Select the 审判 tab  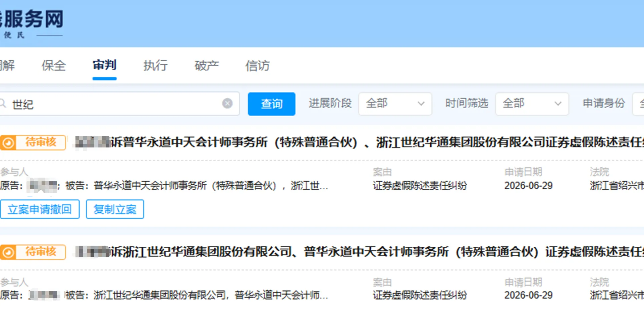[x=104, y=65]
